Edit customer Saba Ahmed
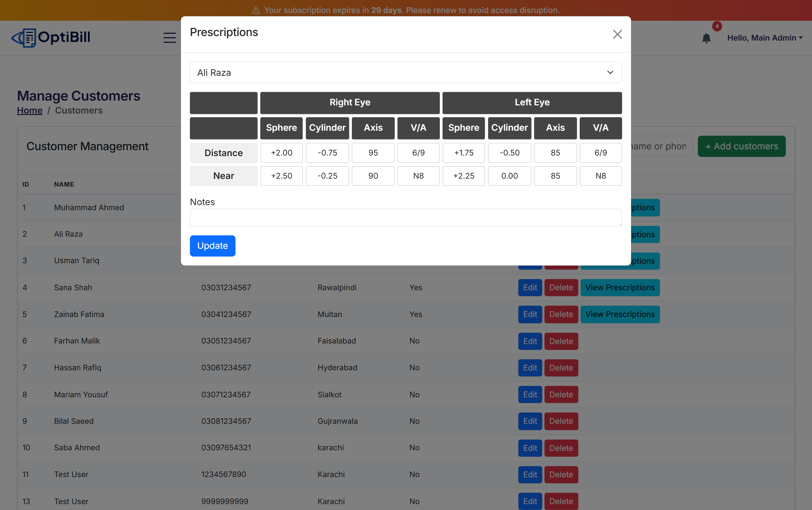 pyautogui.click(x=530, y=448)
